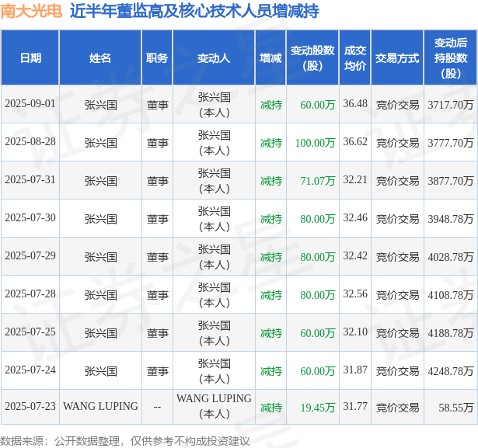Select the 姓名 column header
The height and width of the screenshot is (448, 478).
pyautogui.click(x=100, y=57)
